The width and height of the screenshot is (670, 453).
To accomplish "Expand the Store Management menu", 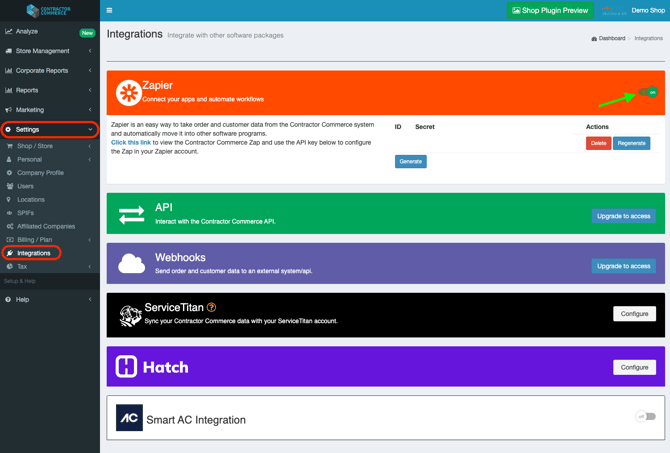I will 49,51.
